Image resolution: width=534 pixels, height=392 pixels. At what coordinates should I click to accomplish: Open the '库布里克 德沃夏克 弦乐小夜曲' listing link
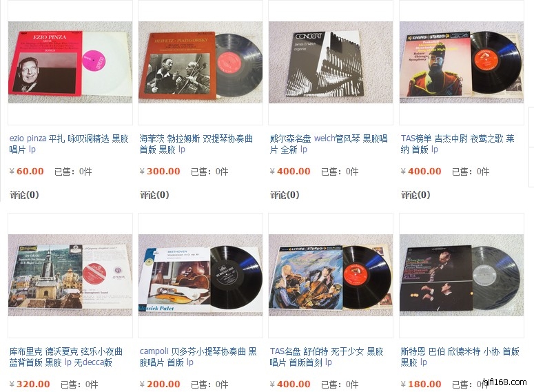65,357
